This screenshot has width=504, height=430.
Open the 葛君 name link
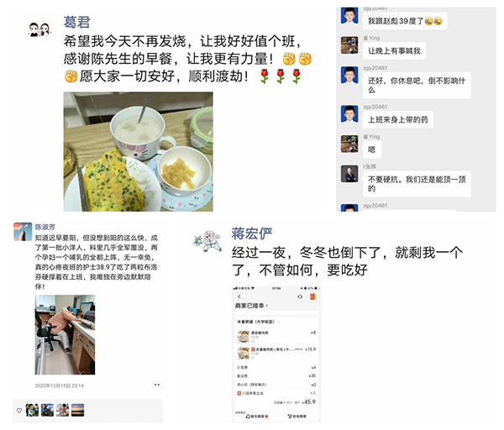76,22
